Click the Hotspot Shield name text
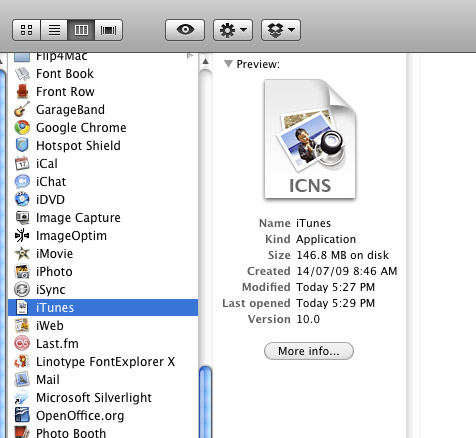 pos(78,146)
